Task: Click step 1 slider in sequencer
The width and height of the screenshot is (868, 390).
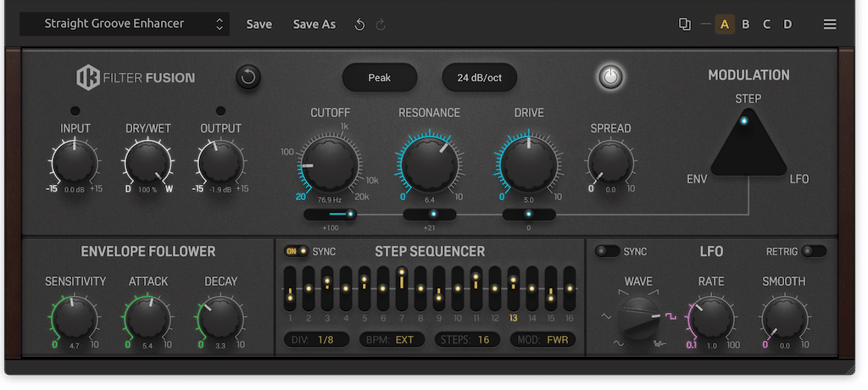Action: [290, 288]
